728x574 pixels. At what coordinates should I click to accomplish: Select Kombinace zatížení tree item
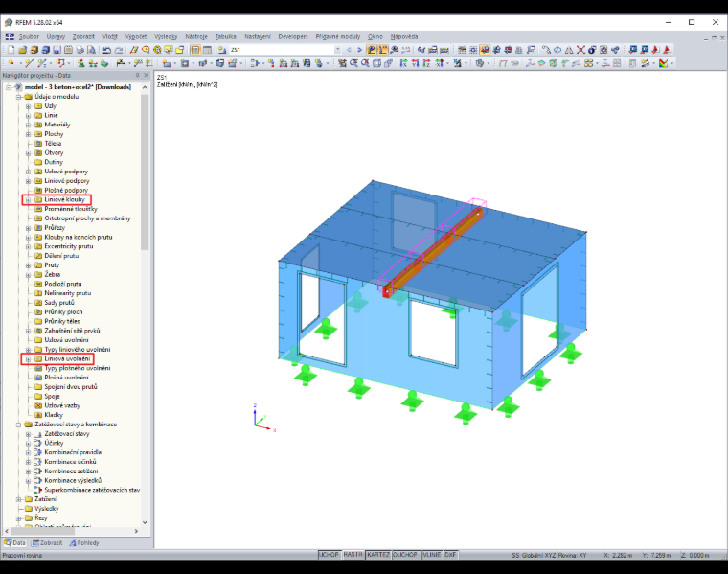tap(71, 471)
